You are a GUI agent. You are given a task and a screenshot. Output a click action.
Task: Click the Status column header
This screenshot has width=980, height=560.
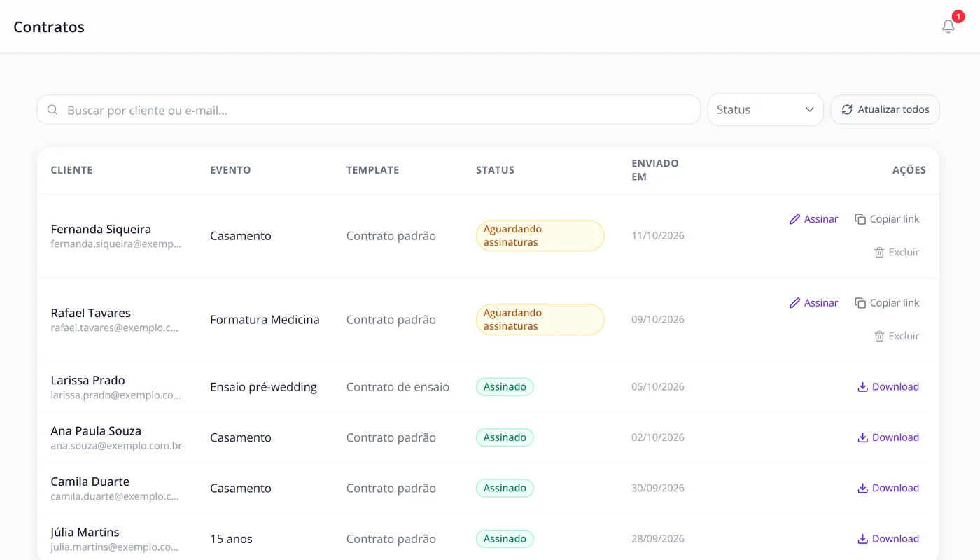(x=495, y=170)
